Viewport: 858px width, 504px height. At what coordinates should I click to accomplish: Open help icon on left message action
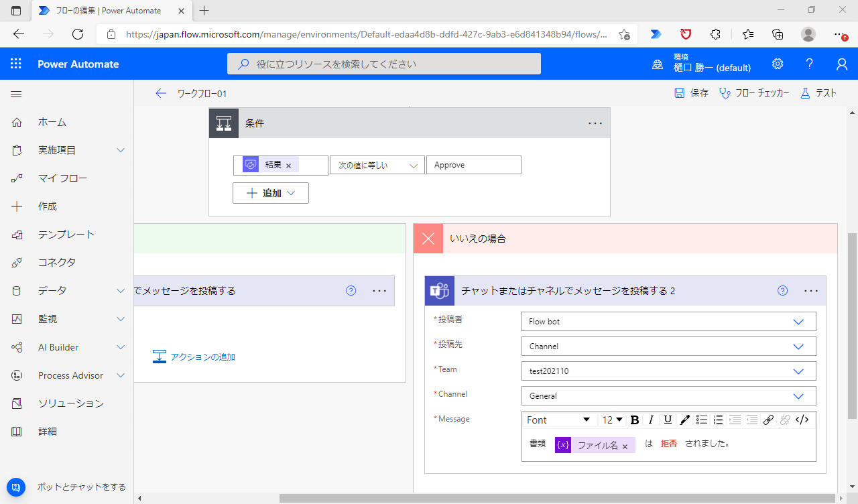pos(351,291)
